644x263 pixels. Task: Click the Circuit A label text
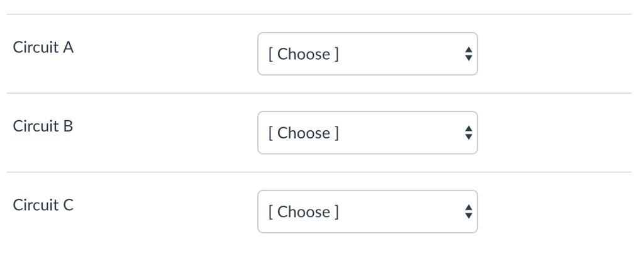(43, 47)
